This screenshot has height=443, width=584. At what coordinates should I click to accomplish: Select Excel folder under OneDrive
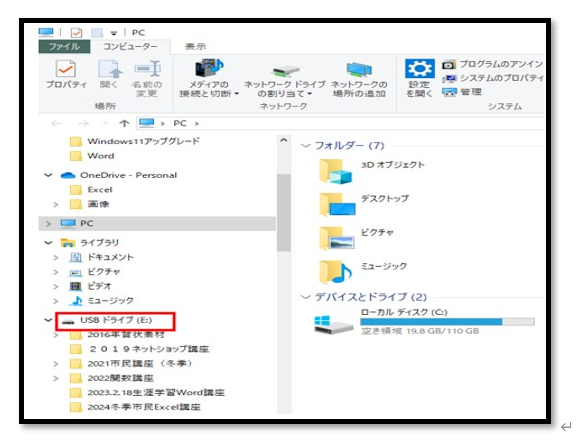pos(91,190)
